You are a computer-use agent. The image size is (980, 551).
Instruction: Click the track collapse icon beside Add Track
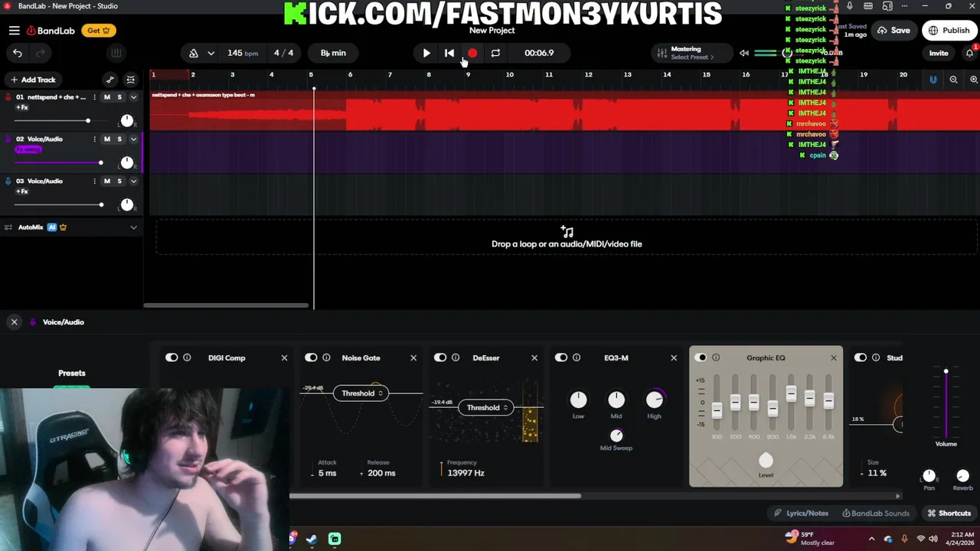[131, 80]
